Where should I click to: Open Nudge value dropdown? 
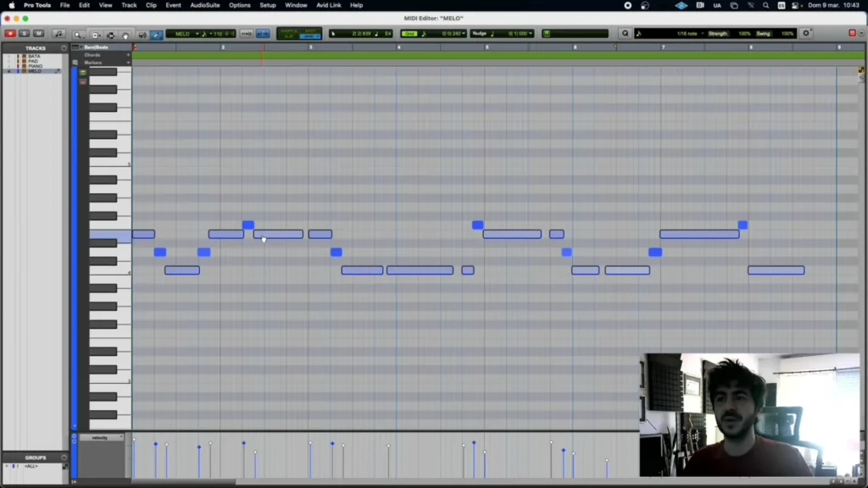coord(531,34)
